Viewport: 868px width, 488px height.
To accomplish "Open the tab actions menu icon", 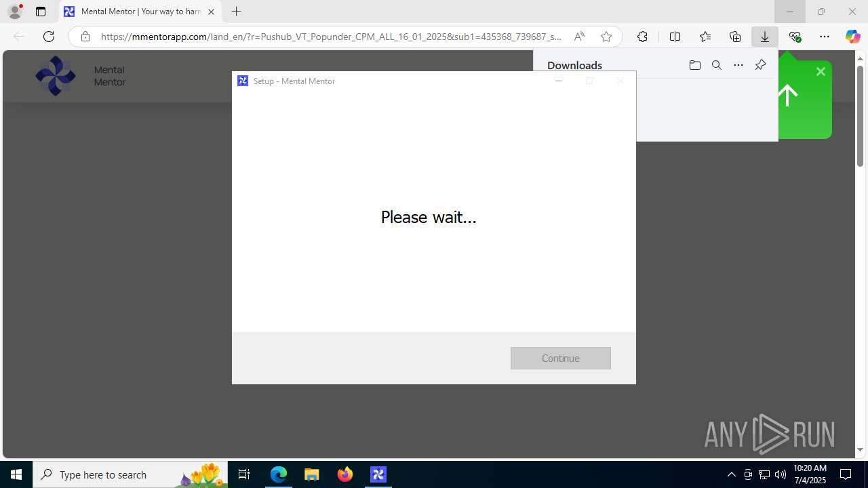I will [41, 12].
